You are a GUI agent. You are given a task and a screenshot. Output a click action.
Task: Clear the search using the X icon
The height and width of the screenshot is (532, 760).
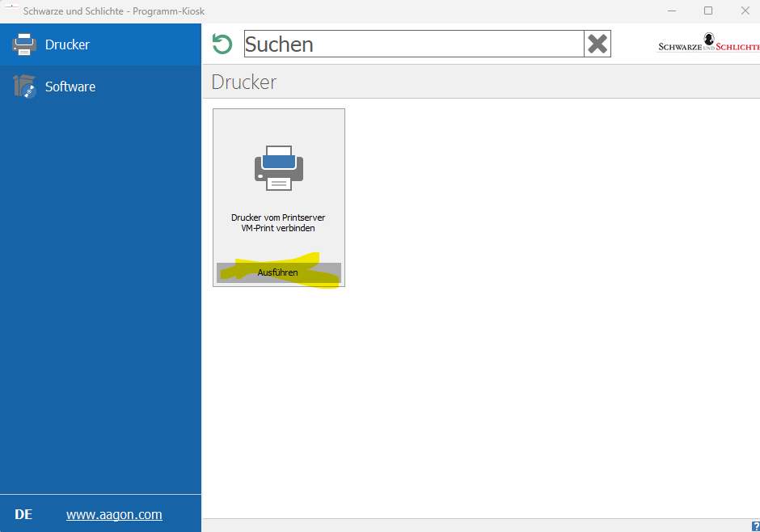click(x=597, y=44)
